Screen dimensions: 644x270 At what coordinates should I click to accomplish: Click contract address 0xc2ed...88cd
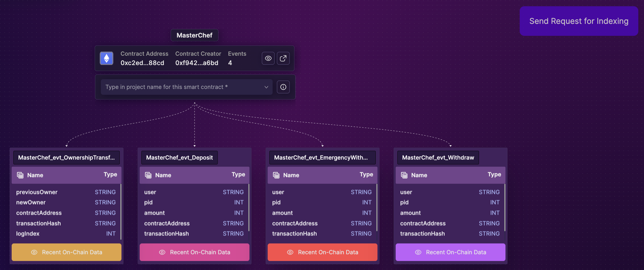click(142, 63)
